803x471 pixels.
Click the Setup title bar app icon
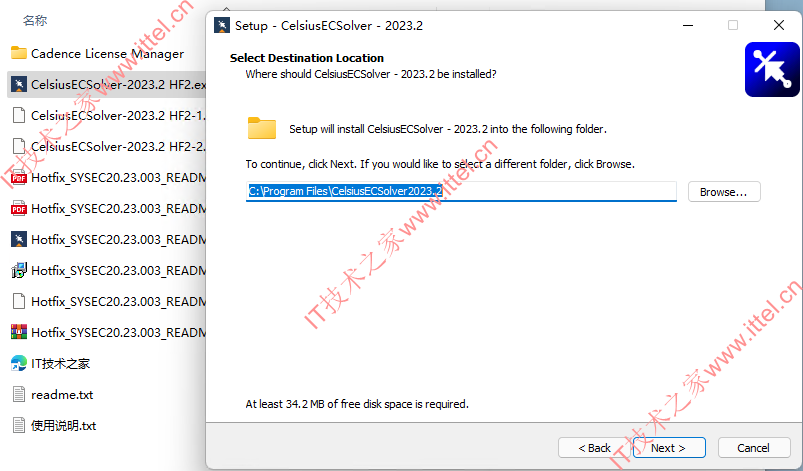pos(222,25)
